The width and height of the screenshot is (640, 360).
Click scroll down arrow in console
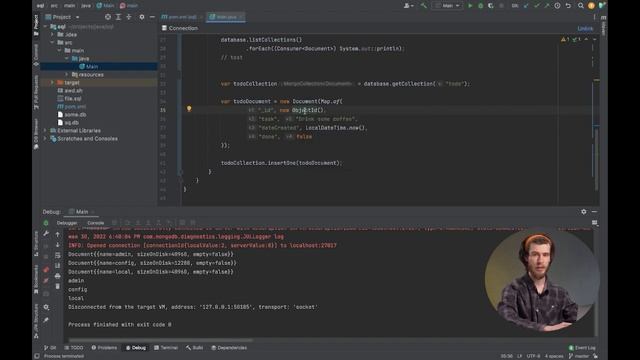(58, 245)
